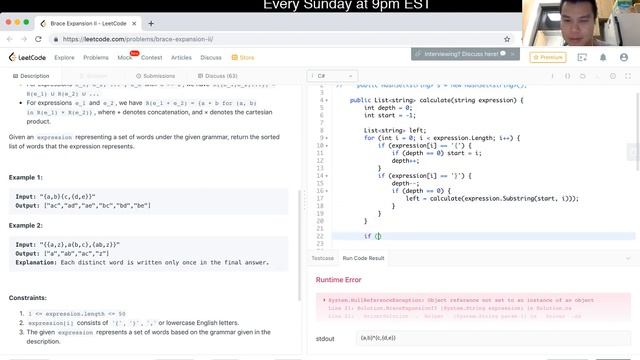This screenshot has width=640, height=360.
Task: Switch to the Description tab
Action: pyautogui.click(x=31, y=76)
